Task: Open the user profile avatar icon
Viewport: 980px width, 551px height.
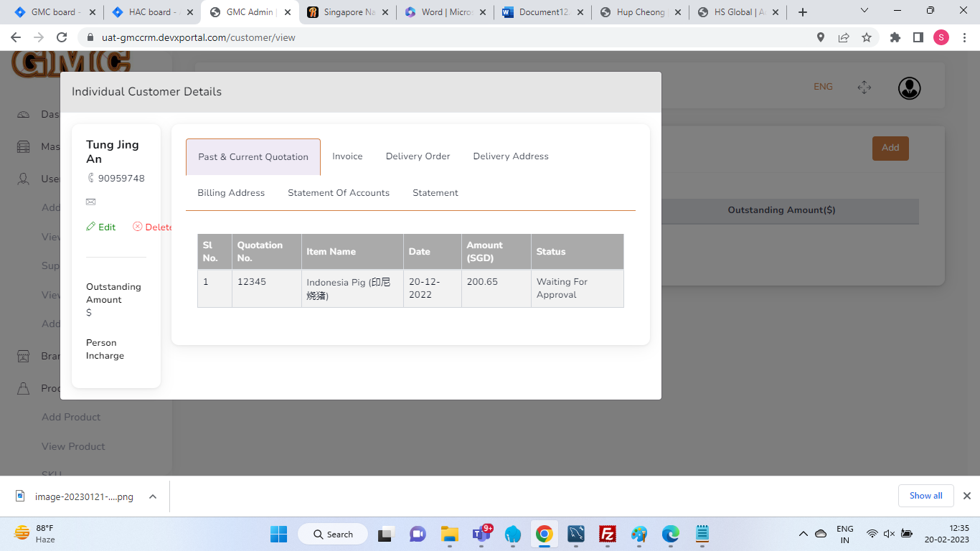Action: 909,88
